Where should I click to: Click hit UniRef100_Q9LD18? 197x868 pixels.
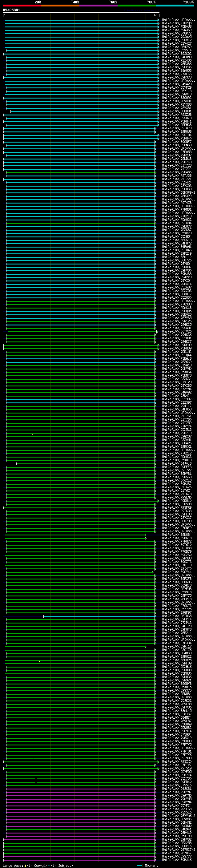[177, 159]
